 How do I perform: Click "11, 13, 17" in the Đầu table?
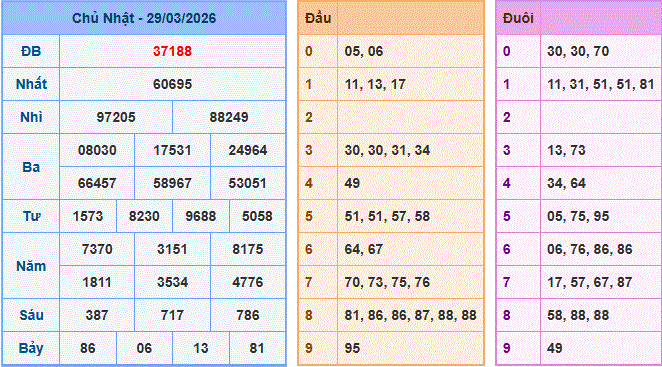point(375,84)
